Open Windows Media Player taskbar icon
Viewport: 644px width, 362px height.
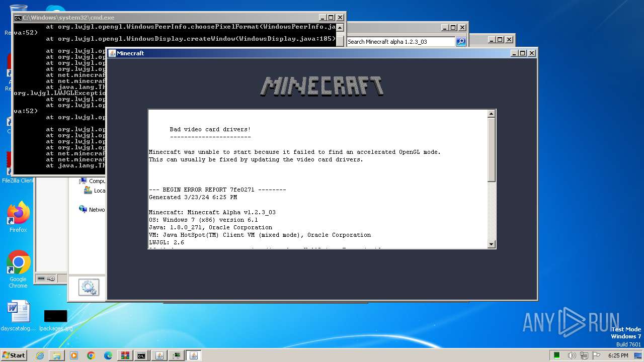tap(74, 355)
